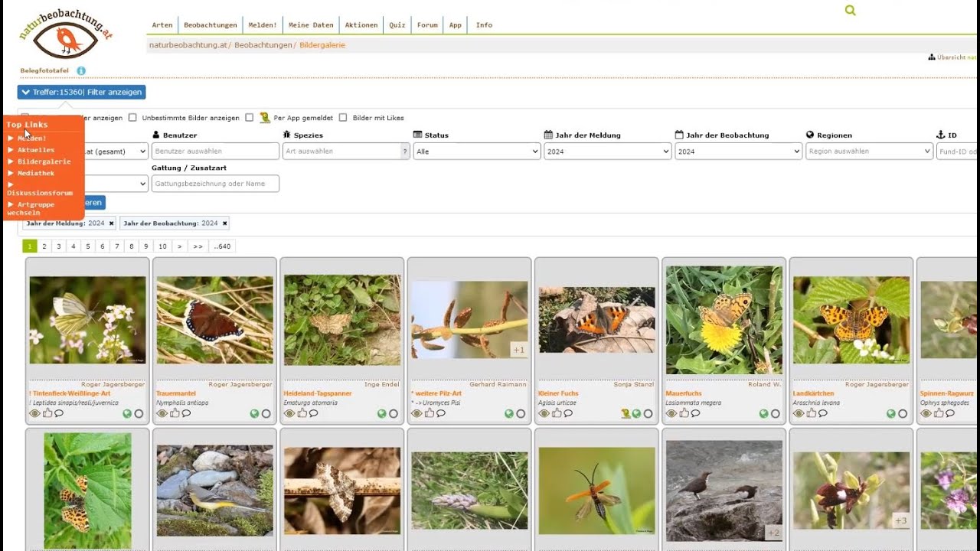Open the Quiz menu item
Screen dimensions: 980x551
click(x=397, y=25)
